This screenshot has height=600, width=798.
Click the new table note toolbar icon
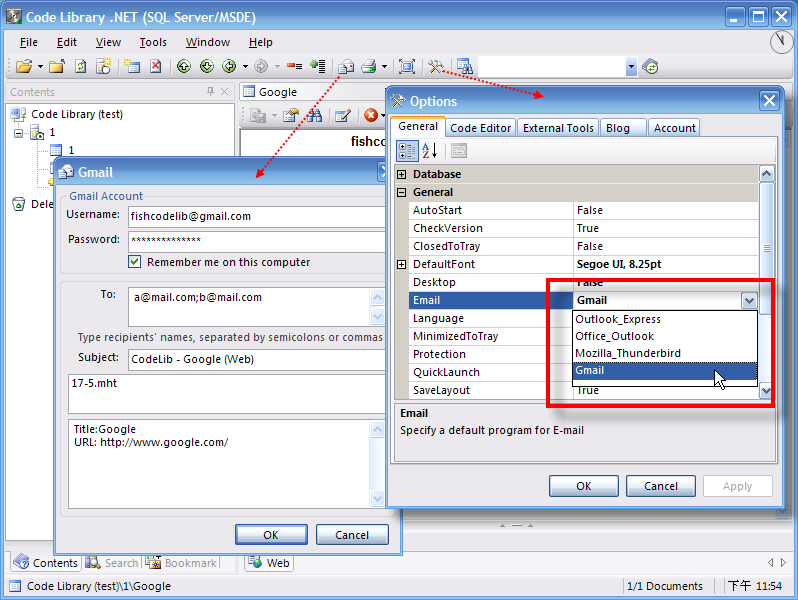coord(132,66)
